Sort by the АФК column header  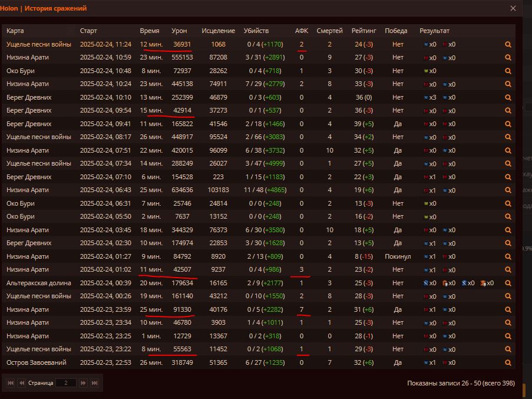(x=301, y=31)
